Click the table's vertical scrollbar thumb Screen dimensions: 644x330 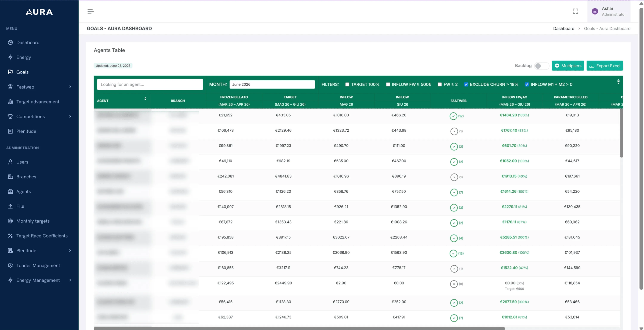click(x=621, y=133)
